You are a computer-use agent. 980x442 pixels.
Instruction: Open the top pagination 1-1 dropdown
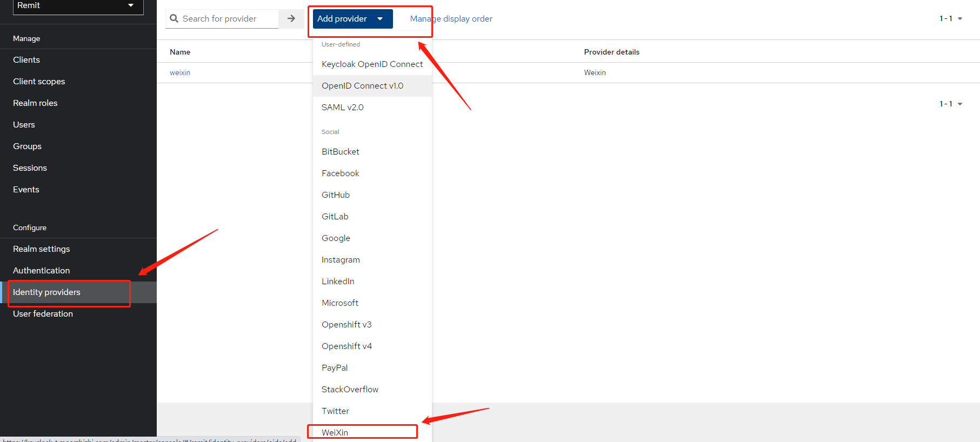pos(951,18)
